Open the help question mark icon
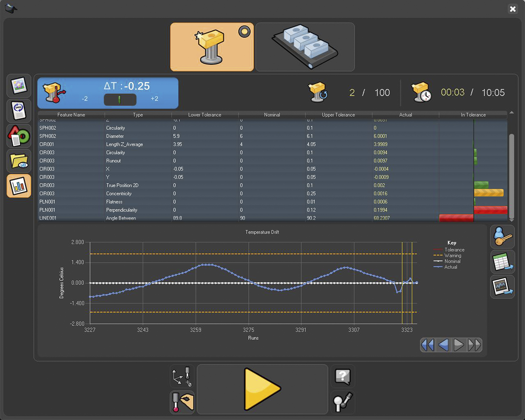This screenshot has width=525, height=420. click(343, 376)
